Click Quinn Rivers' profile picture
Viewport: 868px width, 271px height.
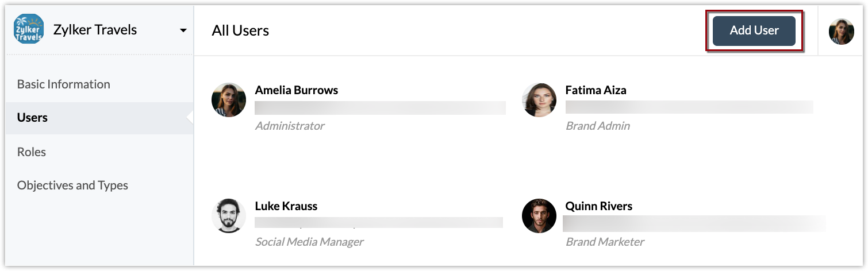(539, 216)
